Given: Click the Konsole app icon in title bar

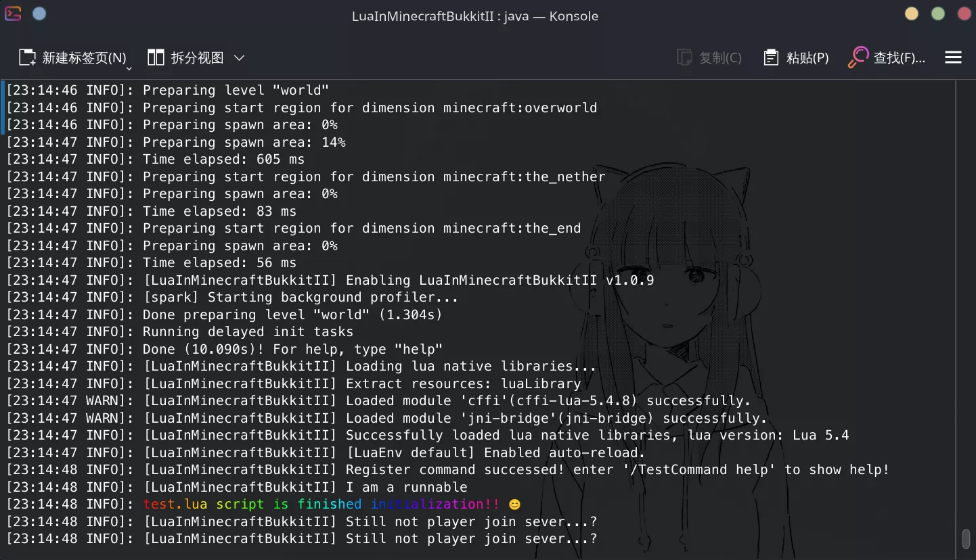Looking at the screenshot, I should (13, 14).
